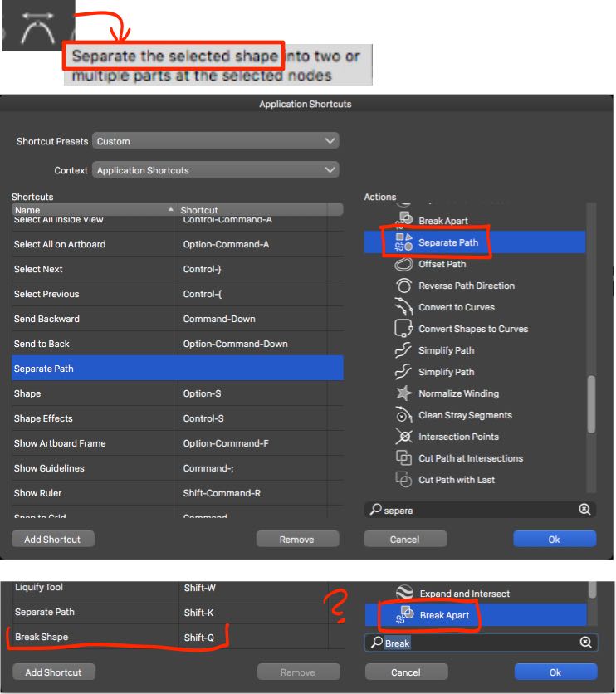Click the Offset Path action icon
The image size is (616, 694).
pyautogui.click(x=403, y=264)
